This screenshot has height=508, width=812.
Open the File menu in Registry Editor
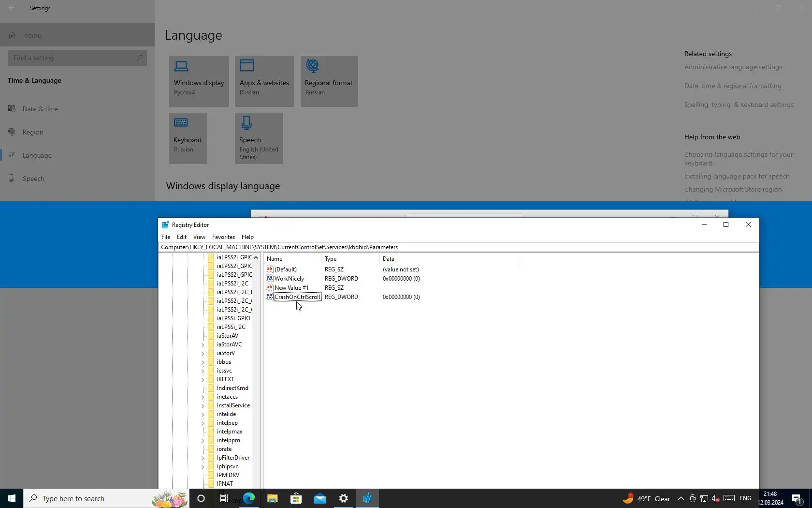pos(166,237)
